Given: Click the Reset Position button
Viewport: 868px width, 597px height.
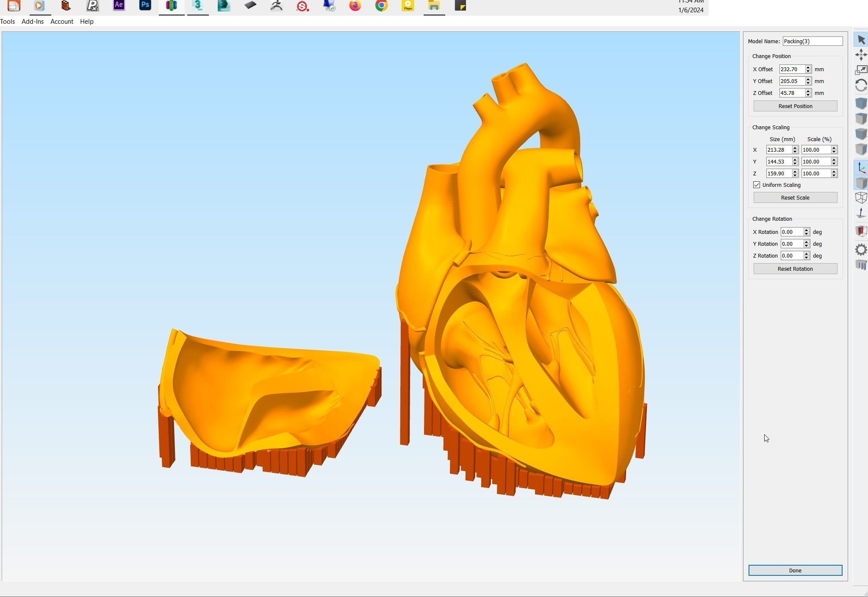Looking at the screenshot, I should click(x=795, y=106).
